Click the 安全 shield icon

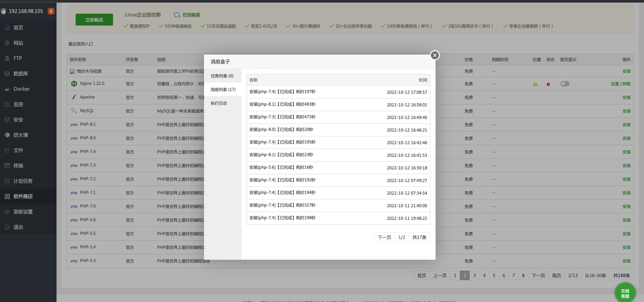7,120
